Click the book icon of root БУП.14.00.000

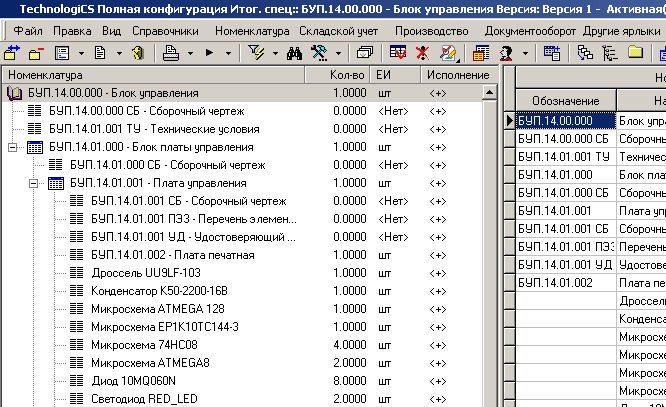click(14, 93)
